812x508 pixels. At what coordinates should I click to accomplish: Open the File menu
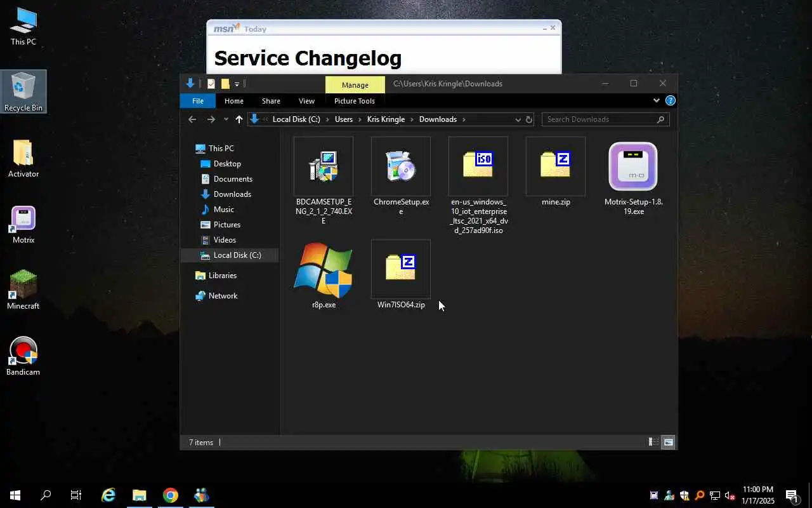pyautogui.click(x=198, y=101)
